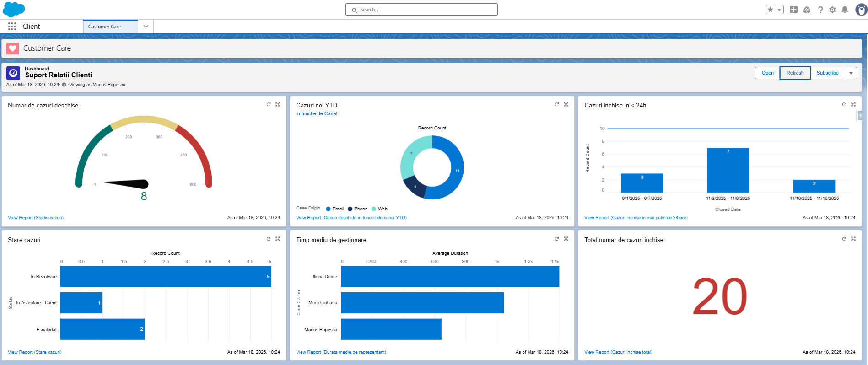Image resolution: width=868 pixels, height=365 pixels.
Task: Open the favorites list dropdown arrow
Action: pos(779,10)
